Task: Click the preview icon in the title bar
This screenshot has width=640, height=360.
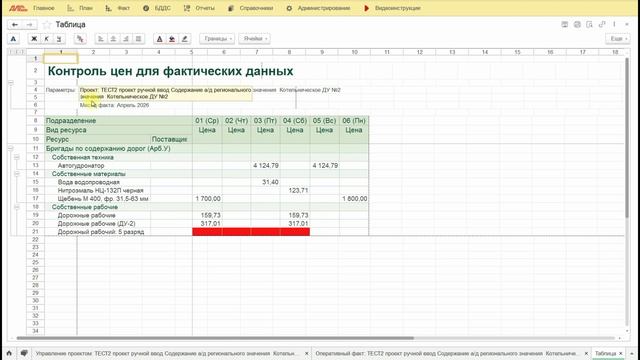Action: click(x=589, y=24)
